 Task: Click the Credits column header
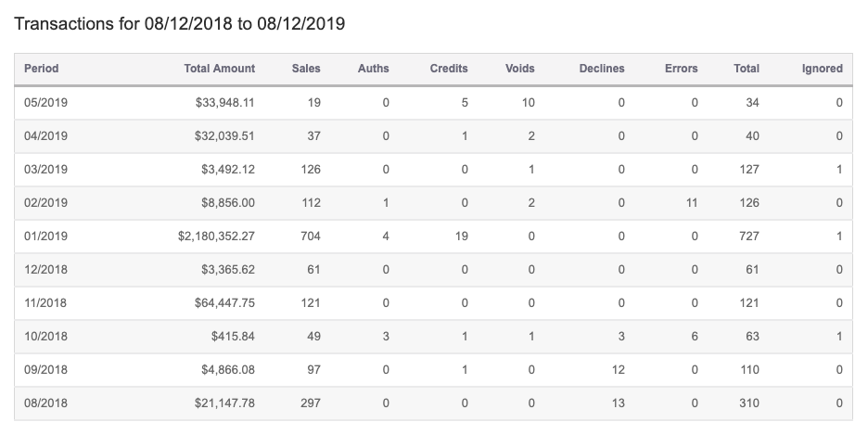449,69
